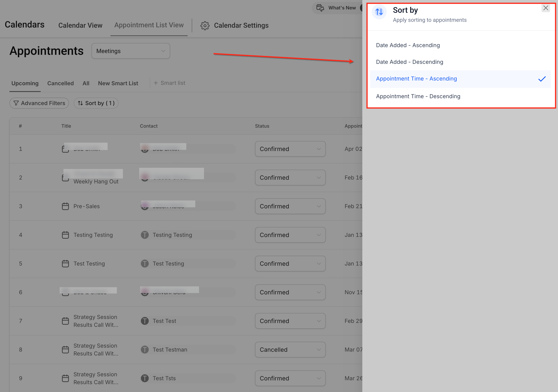
Task: Open the Cancelled appointments tab
Action: tap(60, 83)
